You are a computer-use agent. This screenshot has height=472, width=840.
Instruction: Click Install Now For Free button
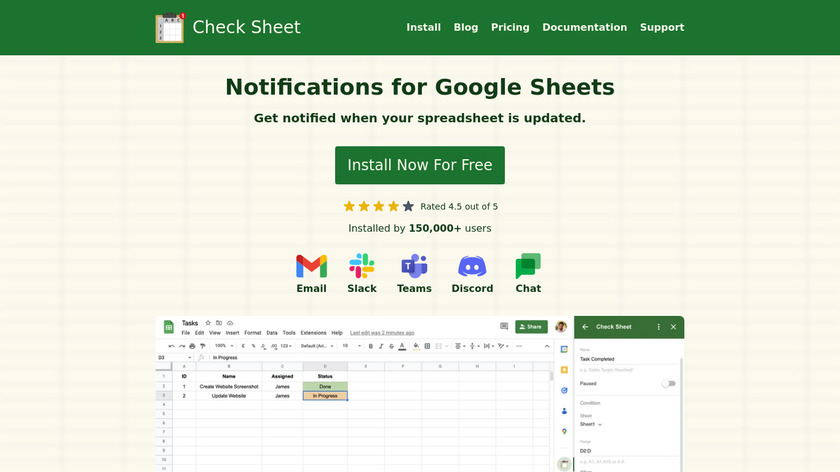click(420, 165)
